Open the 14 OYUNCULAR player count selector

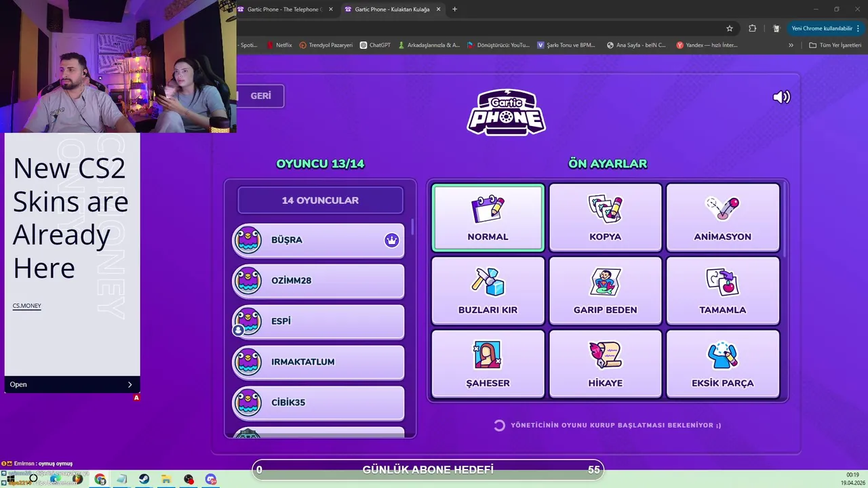click(320, 200)
